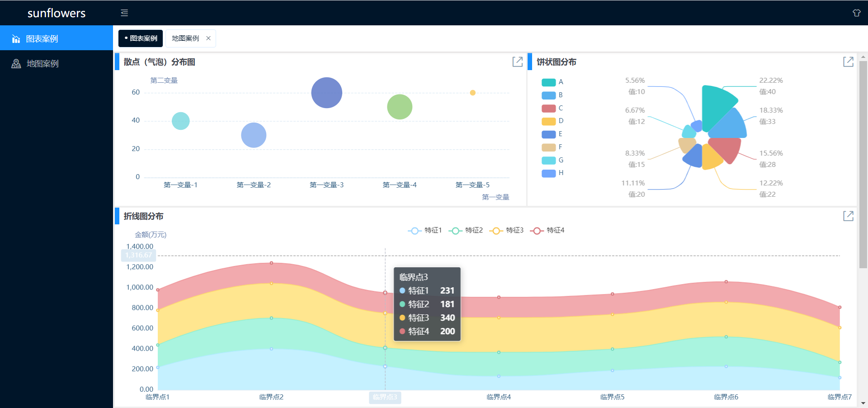This screenshot has height=408, width=868.
Task: Toggle pie legend item B
Action: (x=552, y=95)
